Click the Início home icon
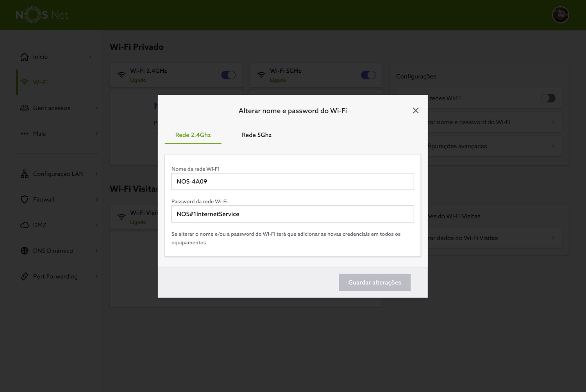The height and width of the screenshot is (392, 586). tap(25, 57)
